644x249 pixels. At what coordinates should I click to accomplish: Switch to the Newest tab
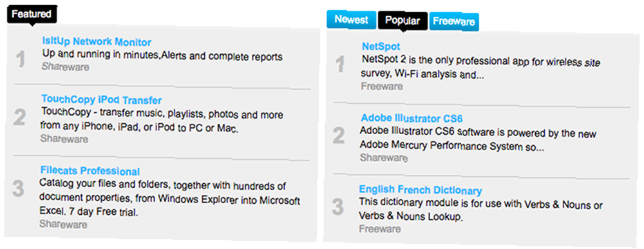click(x=351, y=20)
